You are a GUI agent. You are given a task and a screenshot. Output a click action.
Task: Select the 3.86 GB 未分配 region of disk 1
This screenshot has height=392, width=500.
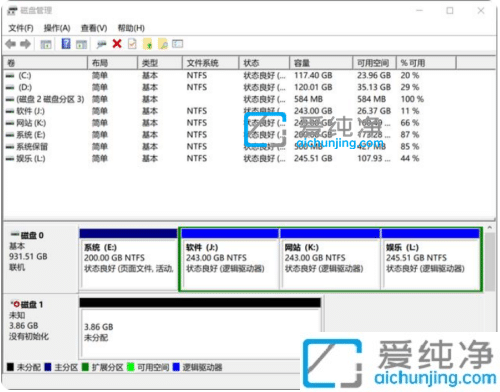(x=200, y=329)
